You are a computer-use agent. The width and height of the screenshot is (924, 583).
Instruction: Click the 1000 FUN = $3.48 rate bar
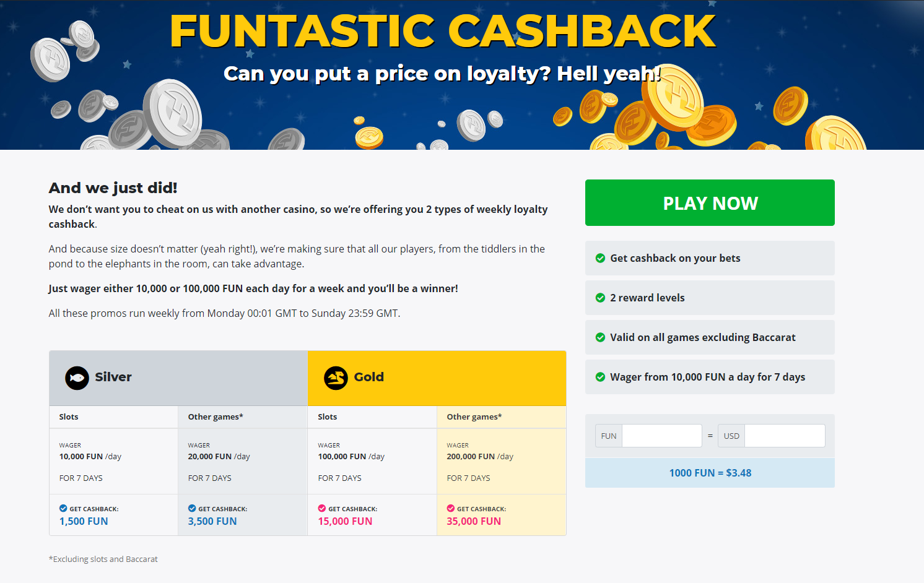tap(710, 473)
